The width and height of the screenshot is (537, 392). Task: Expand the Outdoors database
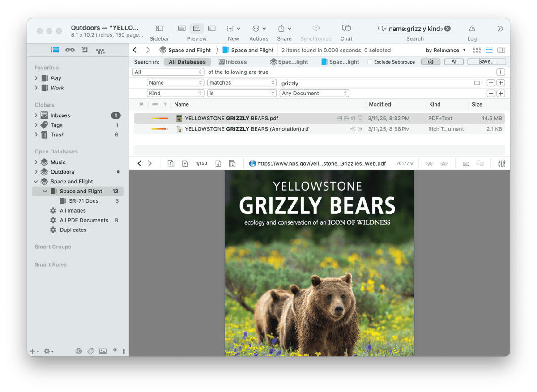click(36, 172)
